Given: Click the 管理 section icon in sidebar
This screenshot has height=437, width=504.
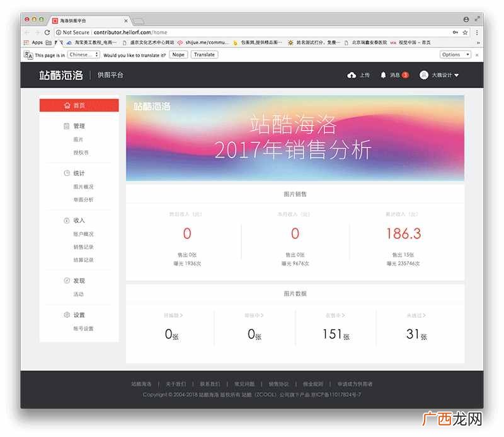Looking at the screenshot, I should pos(67,126).
